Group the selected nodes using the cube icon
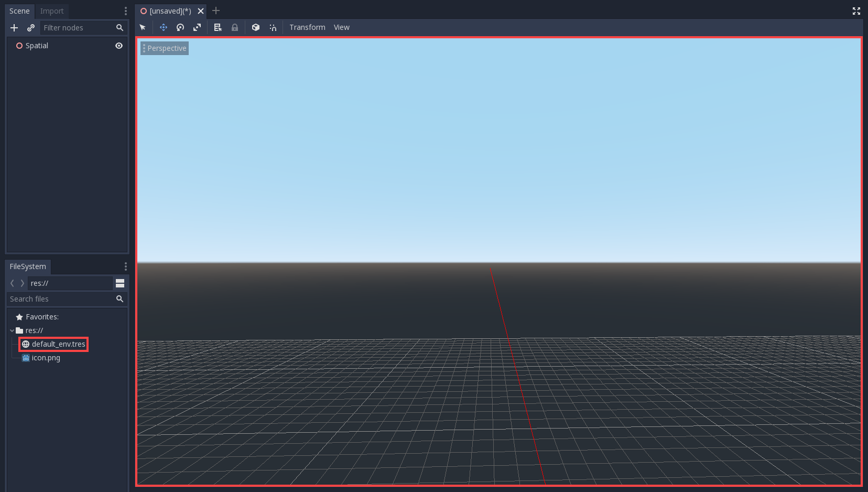Viewport: 868px width, 492px height. click(x=256, y=27)
